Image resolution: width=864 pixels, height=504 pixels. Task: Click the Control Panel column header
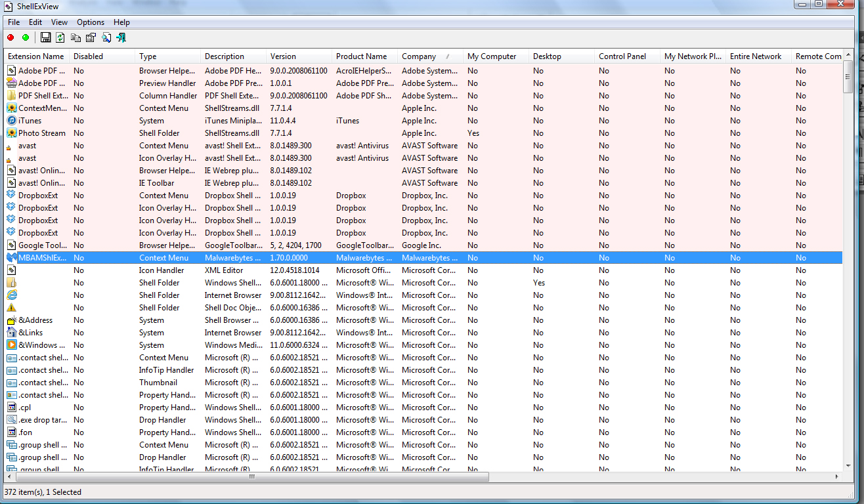pyautogui.click(x=628, y=56)
